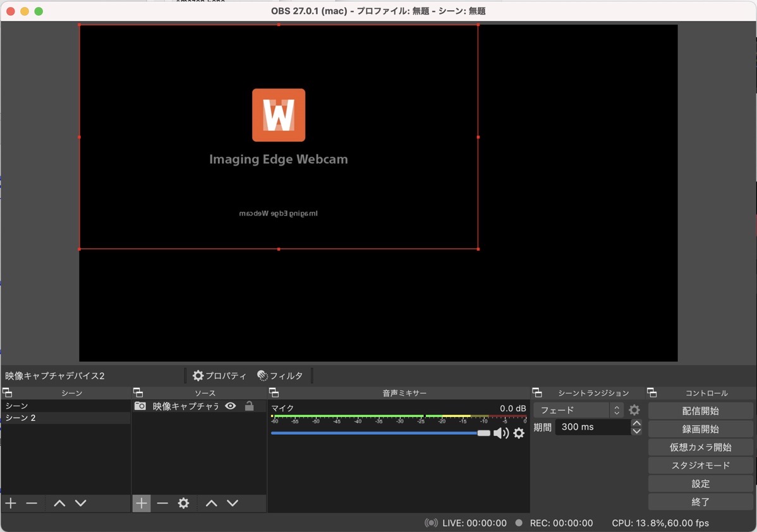This screenshot has height=532, width=757.
Task: Toggle the lock on 映像キャプチャ source
Action: pyautogui.click(x=249, y=406)
